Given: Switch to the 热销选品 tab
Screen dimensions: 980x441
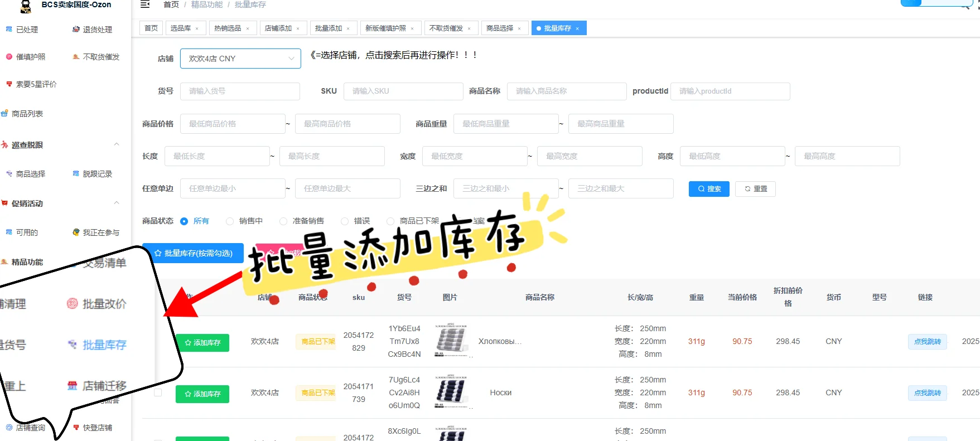Looking at the screenshot, I should click(x=228, y=28).
